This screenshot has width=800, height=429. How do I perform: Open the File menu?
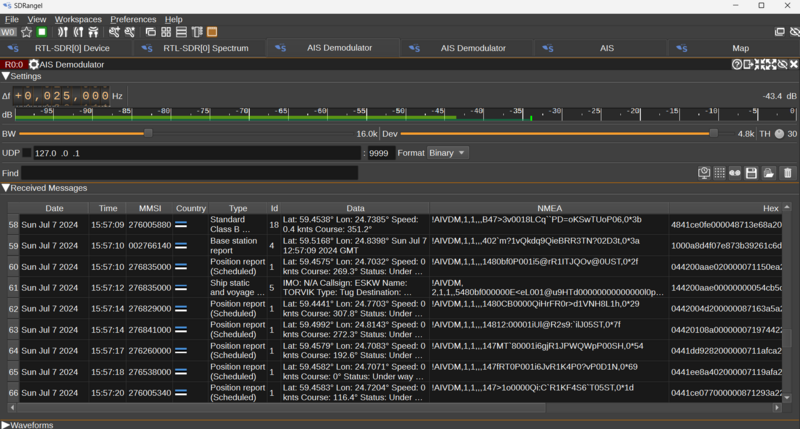[11, 19]
